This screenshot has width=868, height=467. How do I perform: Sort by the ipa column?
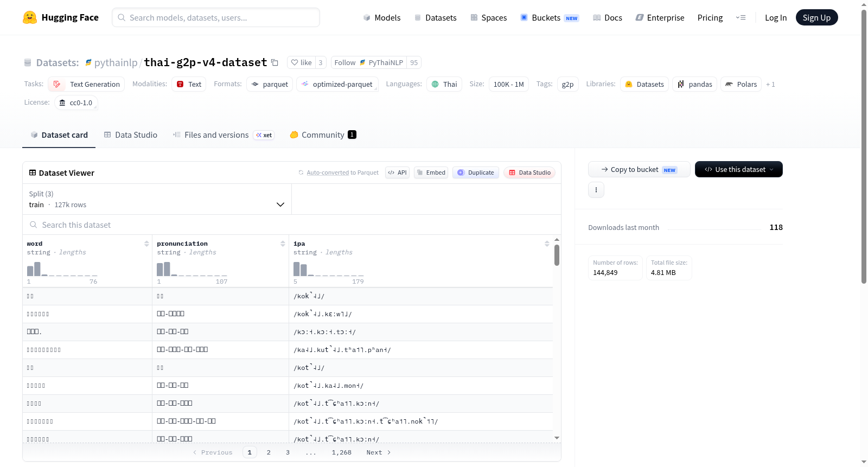point(547,244)
